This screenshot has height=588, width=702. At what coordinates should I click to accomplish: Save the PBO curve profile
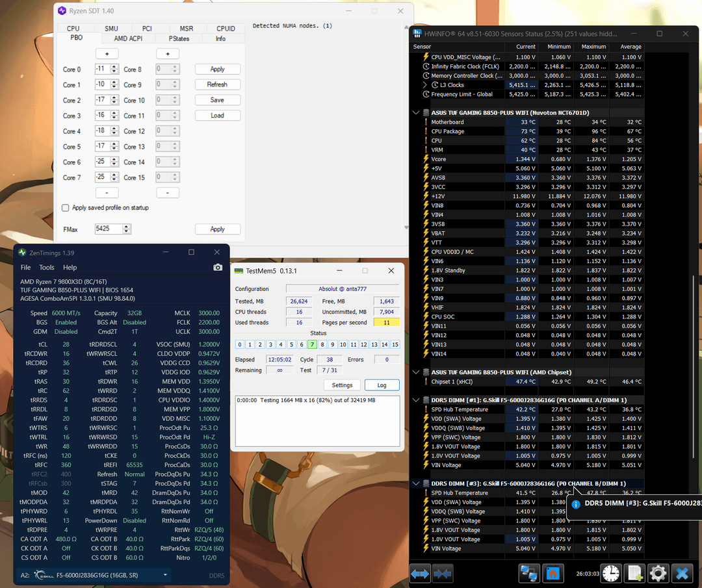(x=218, y=100)
